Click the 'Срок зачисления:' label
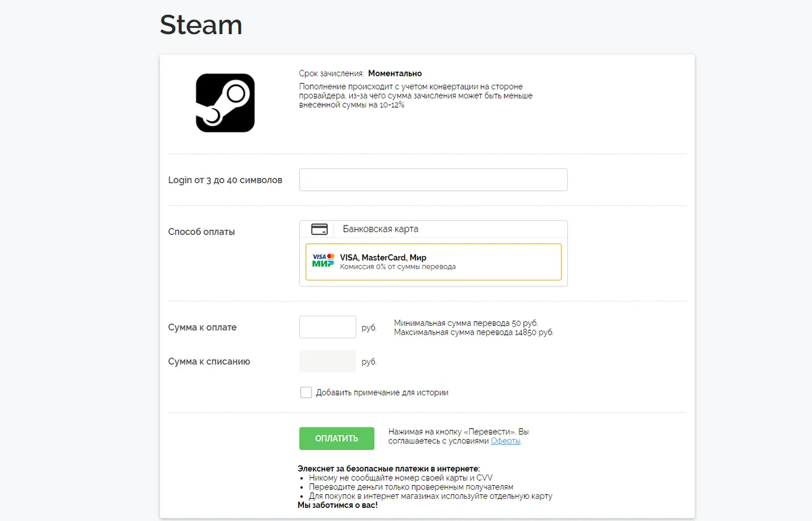The width and height of the screenshot is (812, 521). (x=331, y=73)
